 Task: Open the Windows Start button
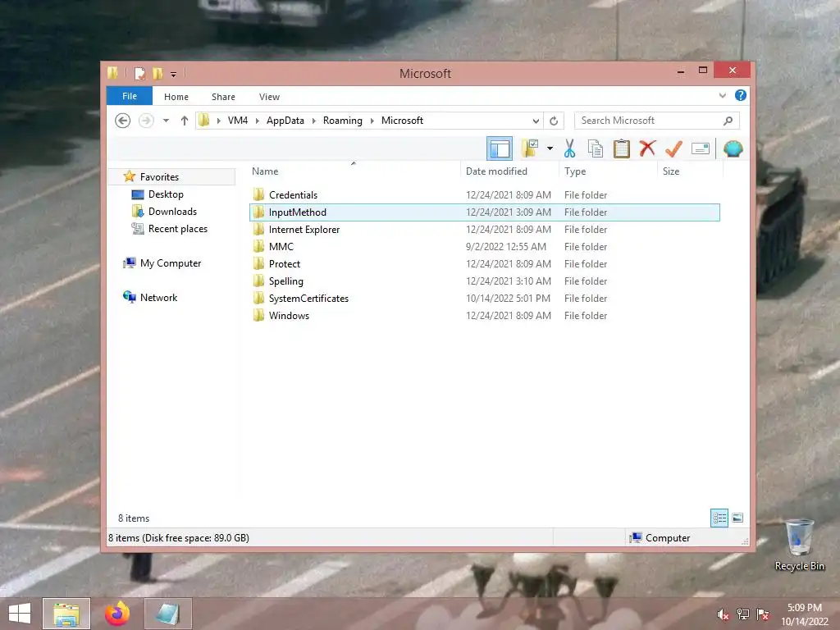20,614
